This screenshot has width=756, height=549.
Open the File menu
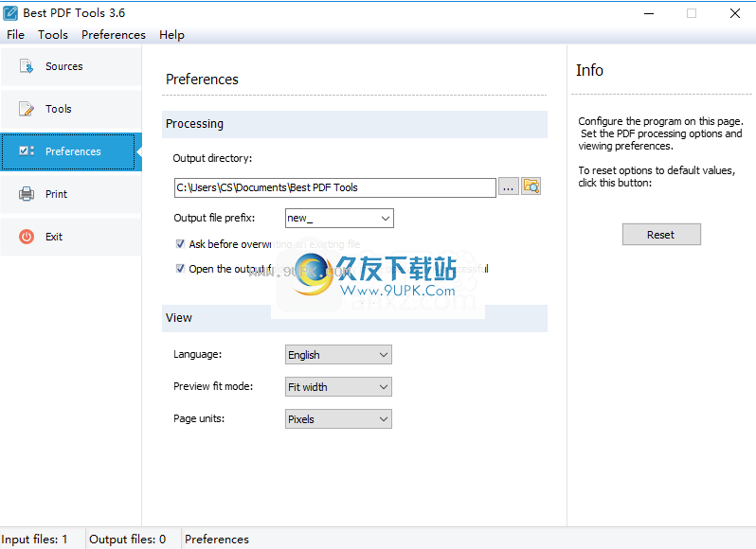pos(15,35)
